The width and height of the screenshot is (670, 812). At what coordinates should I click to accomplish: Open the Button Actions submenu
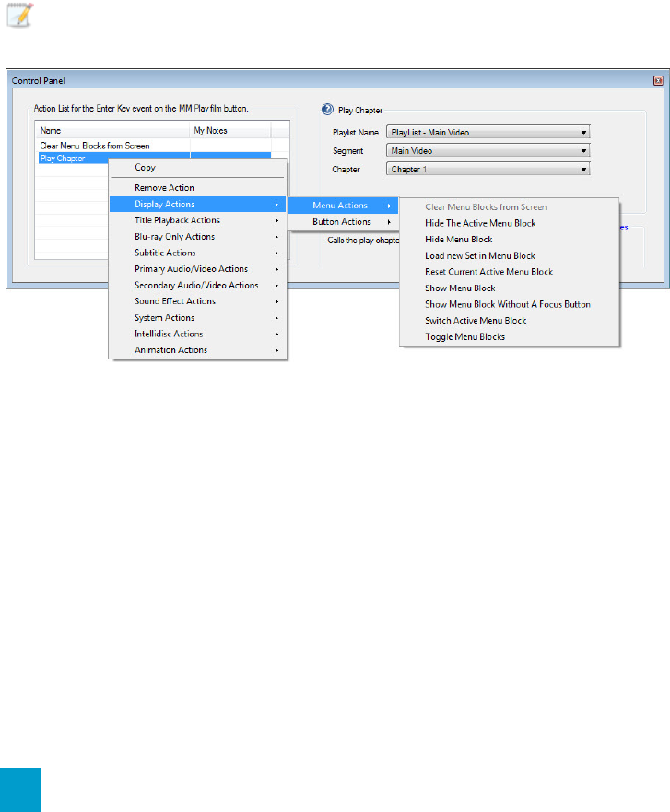(x=343, y=221)
